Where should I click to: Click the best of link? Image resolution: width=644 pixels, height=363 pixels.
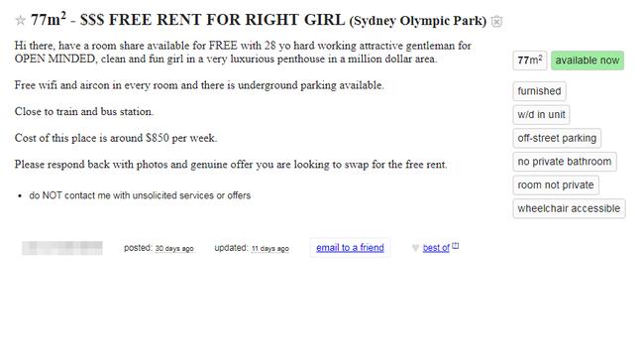436,248
